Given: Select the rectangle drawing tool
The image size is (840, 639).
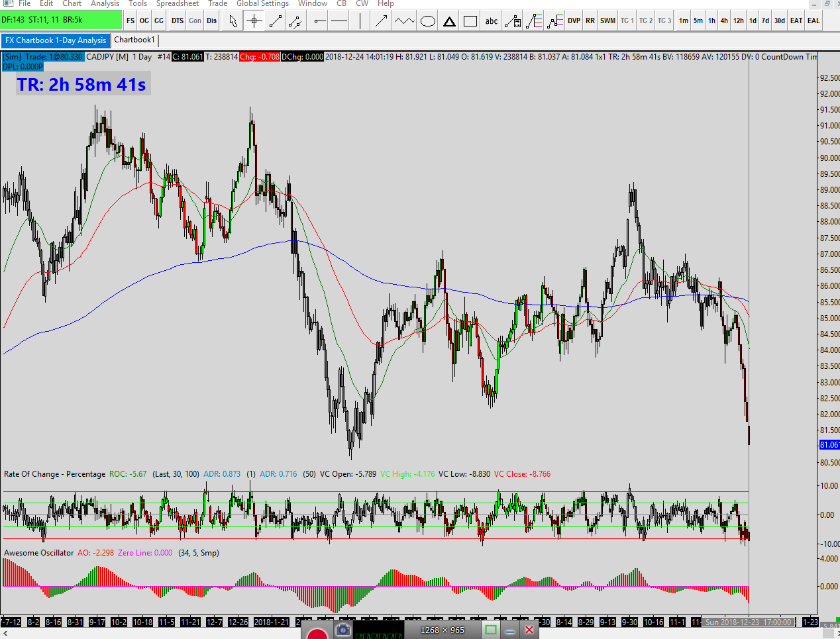Looking at the screenshot, I should pyautogui.click(x=470, y=21).
